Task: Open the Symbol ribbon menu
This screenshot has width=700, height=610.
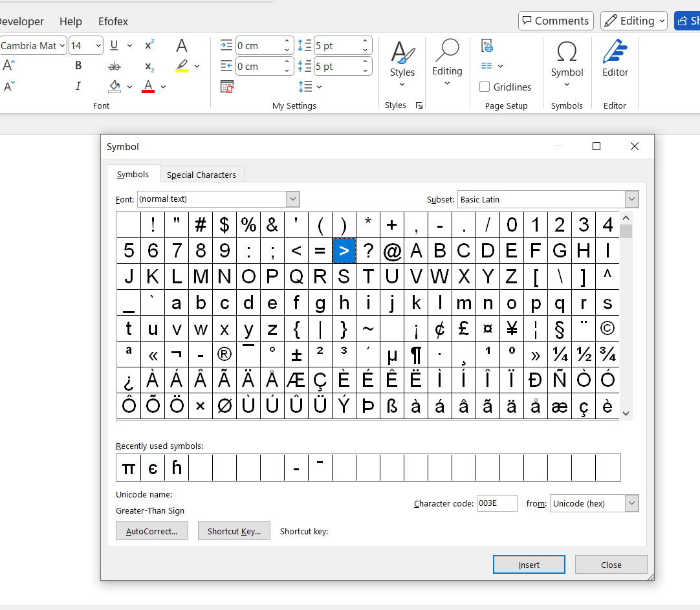Action: (567, 64)
